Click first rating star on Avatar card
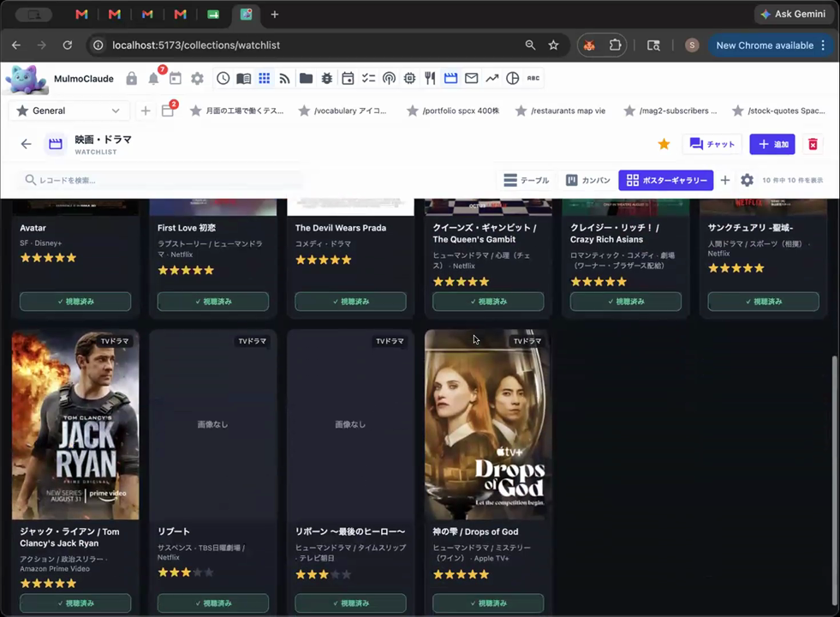 click(x=25, y=258)
